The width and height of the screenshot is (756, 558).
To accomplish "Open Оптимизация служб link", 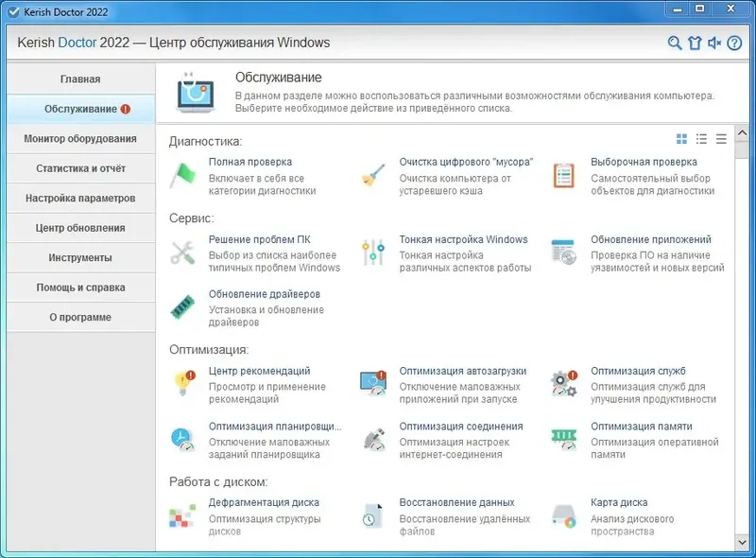I will (x=639, y=371).
